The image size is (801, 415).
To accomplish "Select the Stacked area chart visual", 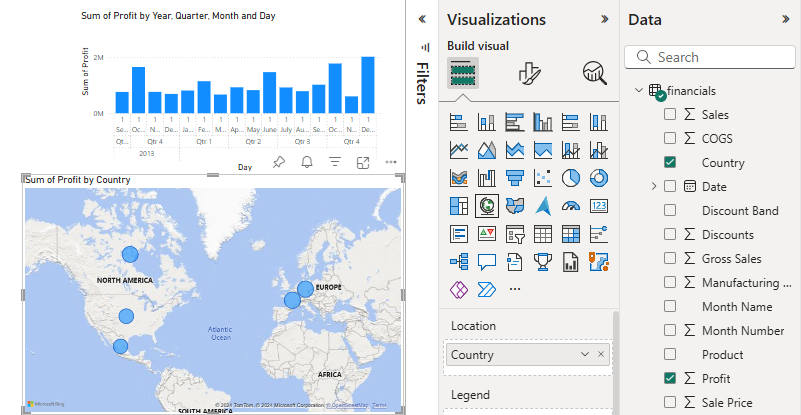I will 514,150.
